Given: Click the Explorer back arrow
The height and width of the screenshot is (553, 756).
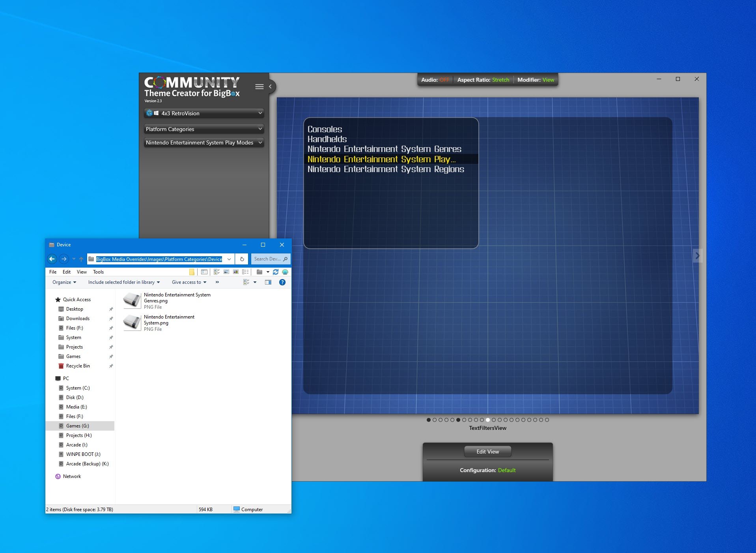Looking at the screenshot, I should pyautogui.click(x=52, y=259).
